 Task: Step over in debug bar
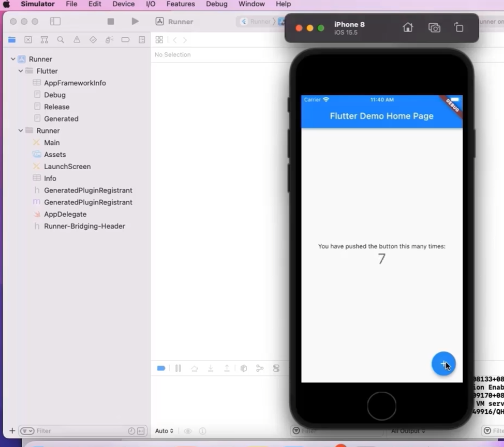click(195, 368)
